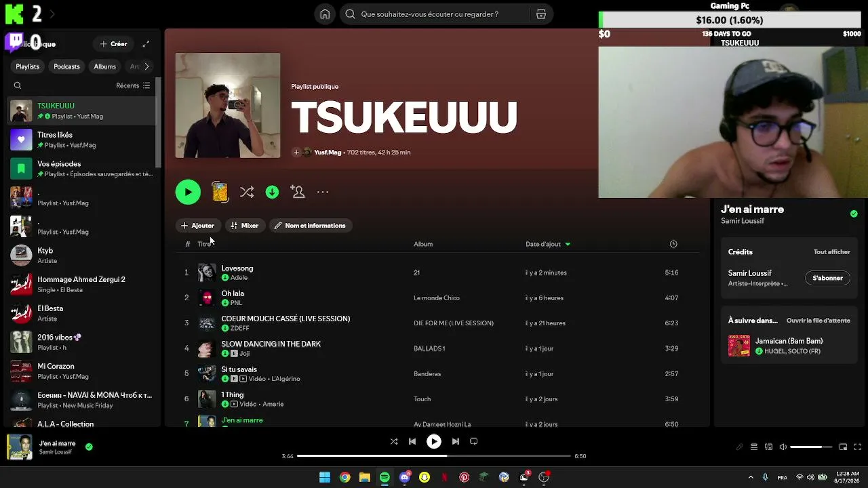This screenshot has height=488, width=868.
Task: Skip to the previous track
Action: [412, 441]
